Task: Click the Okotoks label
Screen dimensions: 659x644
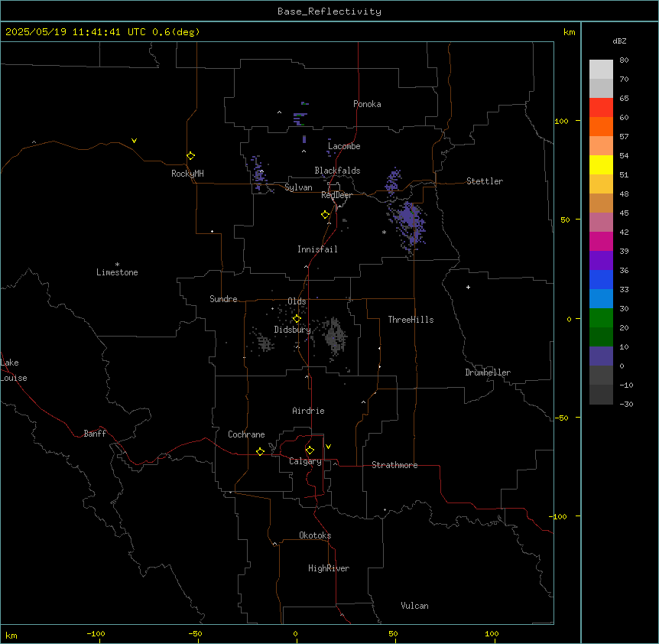Action: (315, 535)
